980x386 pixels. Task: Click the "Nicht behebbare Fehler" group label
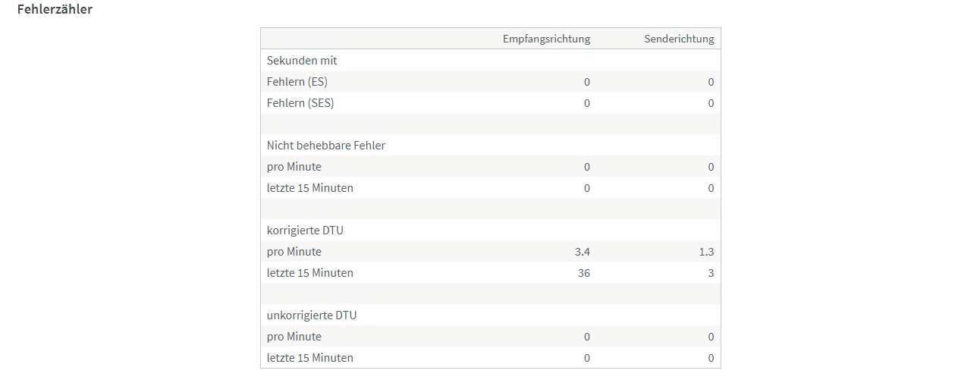[x=326, y=145]
